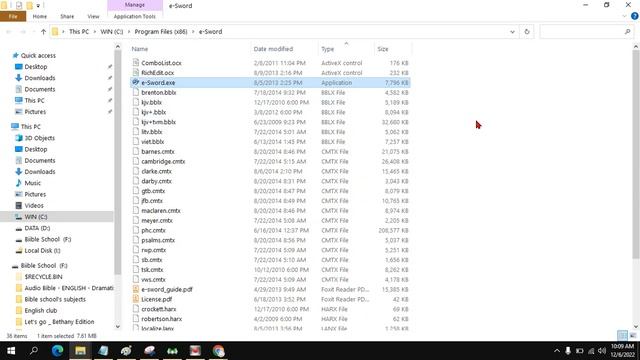Click search magnifier icon in search box
The image size is (640, 360).
[x=627, y=32]
